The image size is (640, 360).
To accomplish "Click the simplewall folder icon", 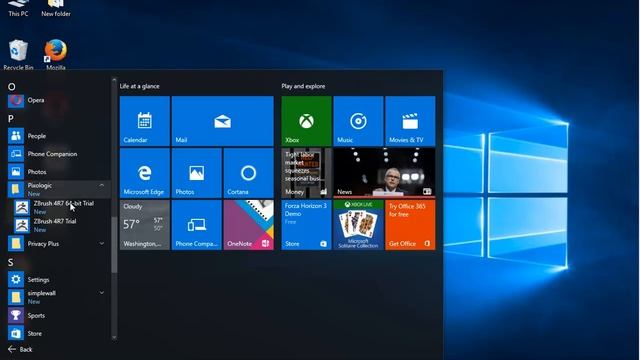I will click(16, 297).
